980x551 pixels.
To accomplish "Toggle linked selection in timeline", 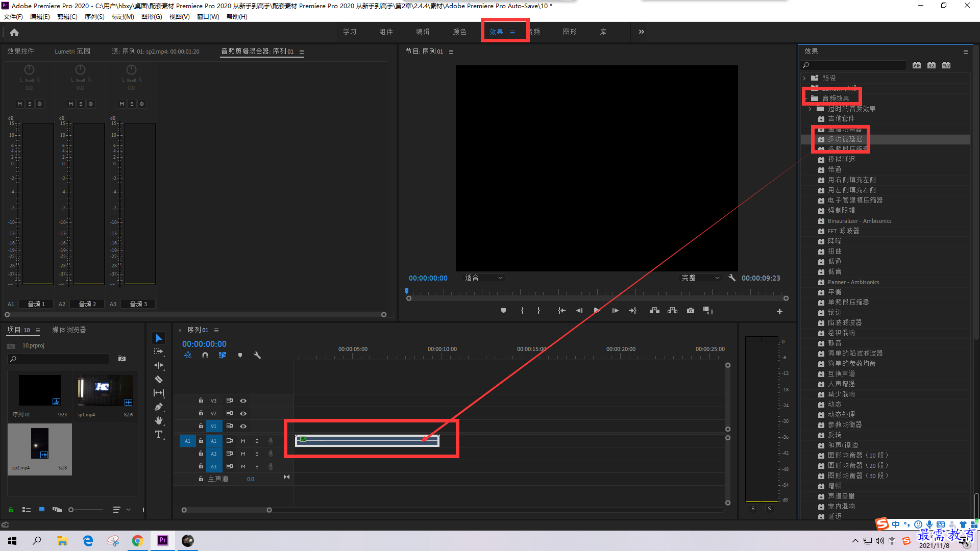I will point(223,355).
